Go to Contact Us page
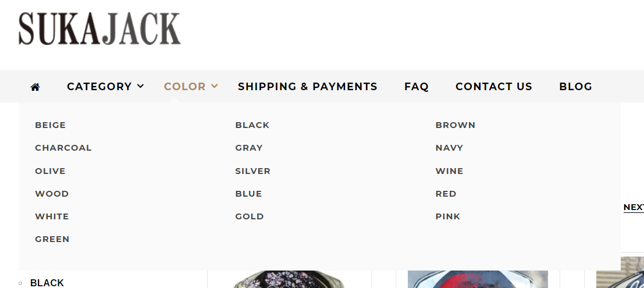The height and width of the screenshot is (288, 644). (x=493, y=86)
